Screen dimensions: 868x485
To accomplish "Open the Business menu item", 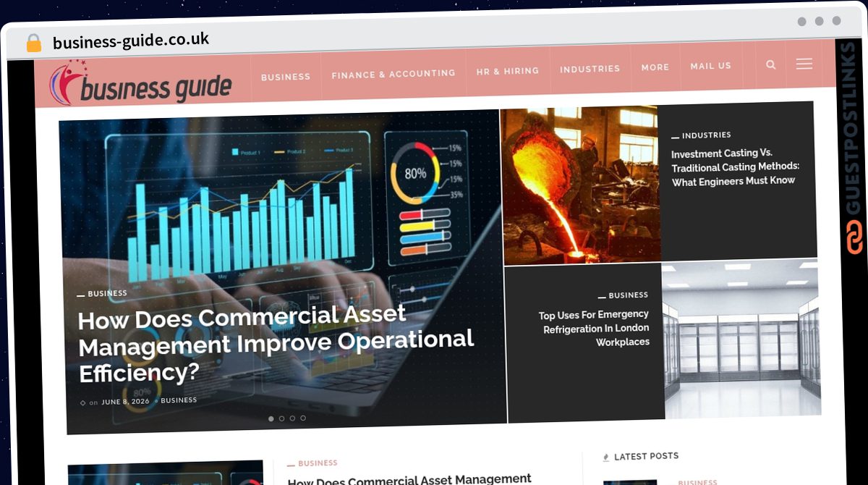I will point(286,76).
